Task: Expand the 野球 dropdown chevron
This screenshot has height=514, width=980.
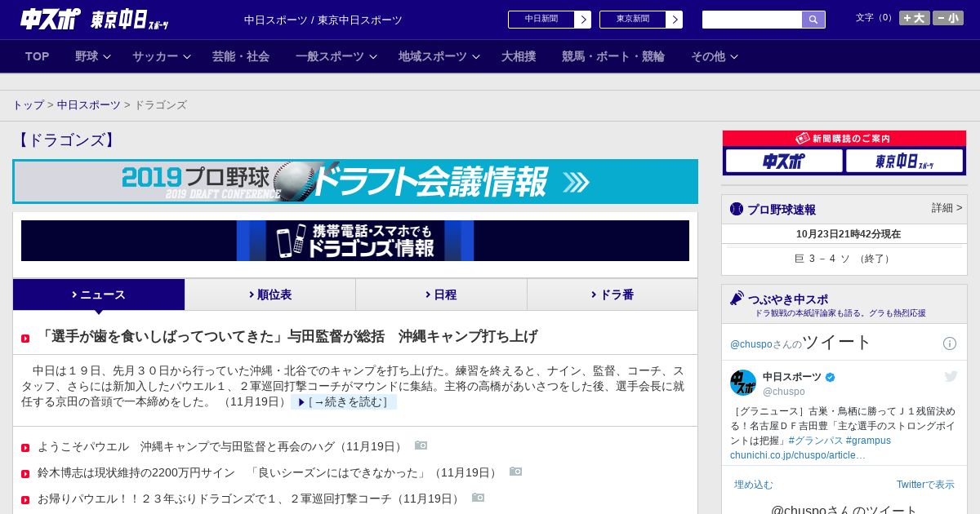Action: pos(106,56)
